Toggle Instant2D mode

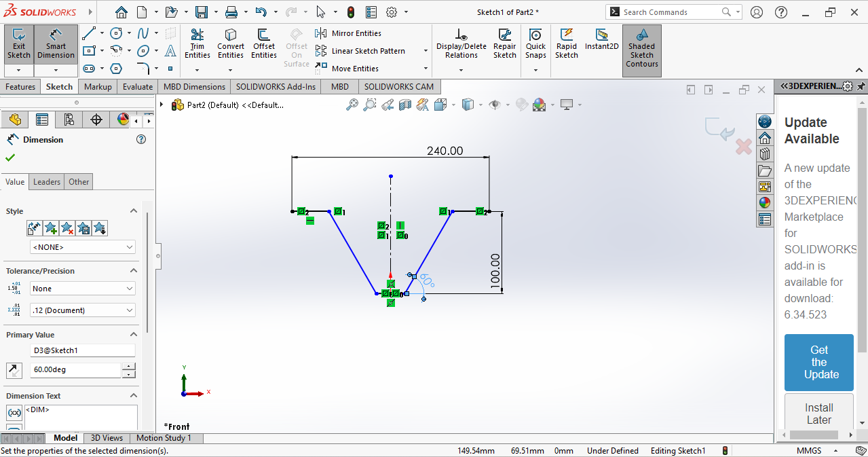point(602,39)
